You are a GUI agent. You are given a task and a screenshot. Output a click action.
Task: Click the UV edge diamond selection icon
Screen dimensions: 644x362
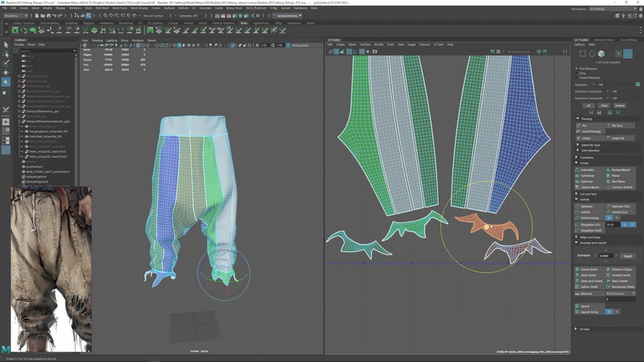coord(592,54)
